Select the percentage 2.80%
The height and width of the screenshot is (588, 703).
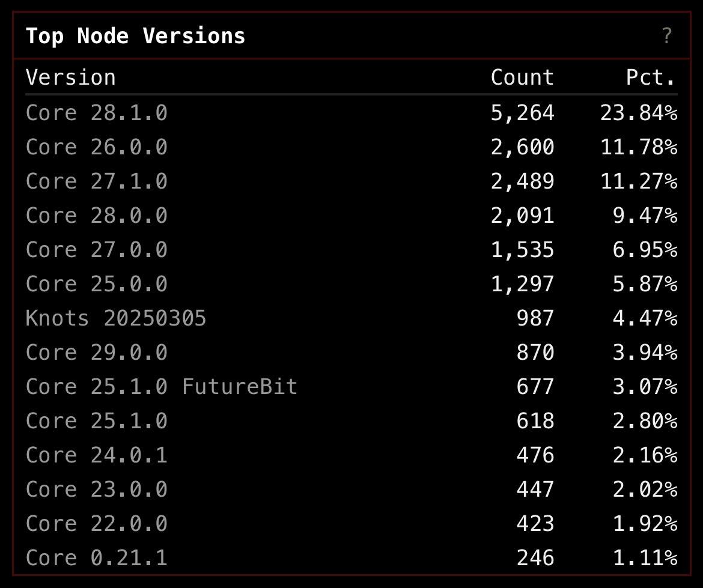(645, 421)
